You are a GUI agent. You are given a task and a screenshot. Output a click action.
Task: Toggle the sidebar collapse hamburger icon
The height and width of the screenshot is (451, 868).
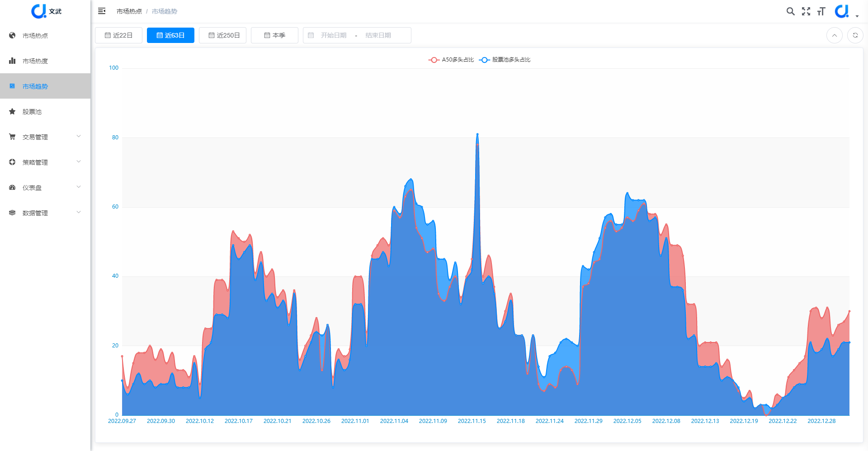(x=102, y=11)
